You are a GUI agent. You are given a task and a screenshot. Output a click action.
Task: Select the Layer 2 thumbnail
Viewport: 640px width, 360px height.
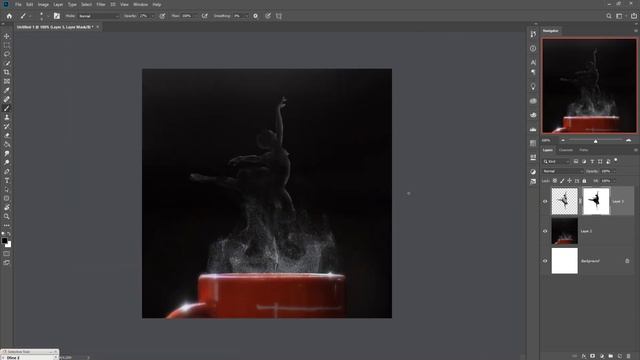tap(564, 231)
